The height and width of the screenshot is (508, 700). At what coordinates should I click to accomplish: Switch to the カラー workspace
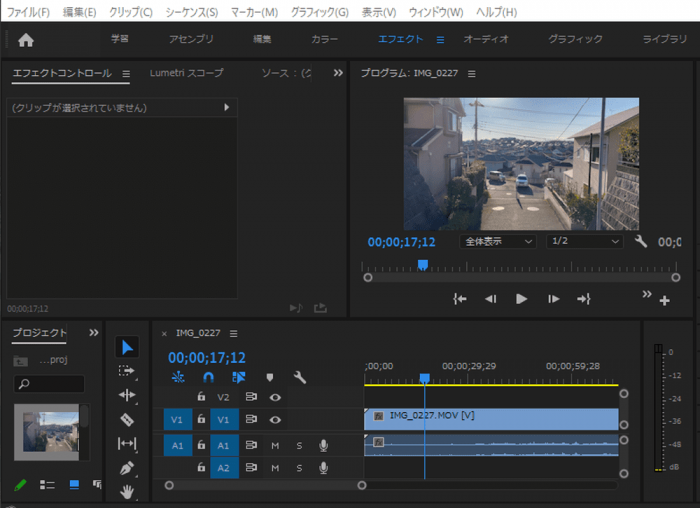(325, 39)
